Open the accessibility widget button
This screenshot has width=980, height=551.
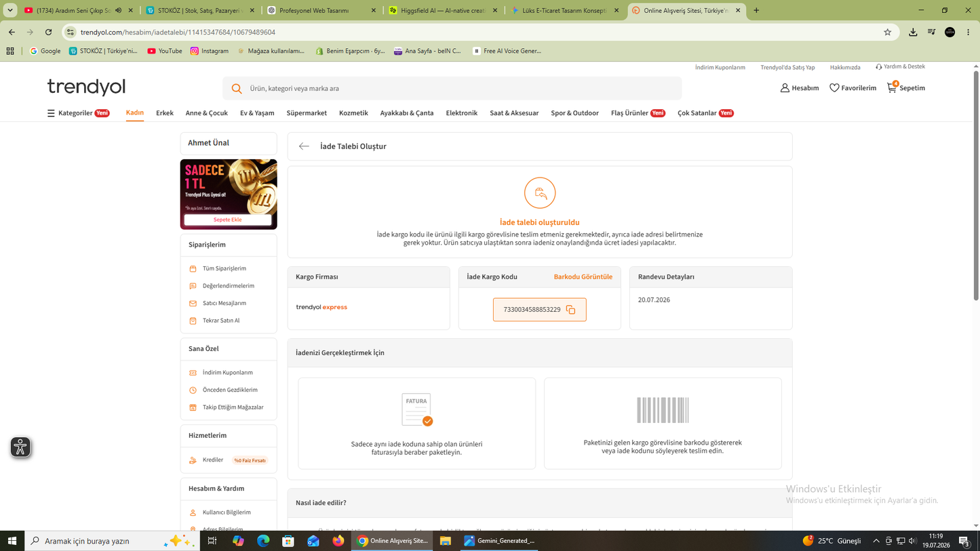pyautogui.click(x=20, y=447)
